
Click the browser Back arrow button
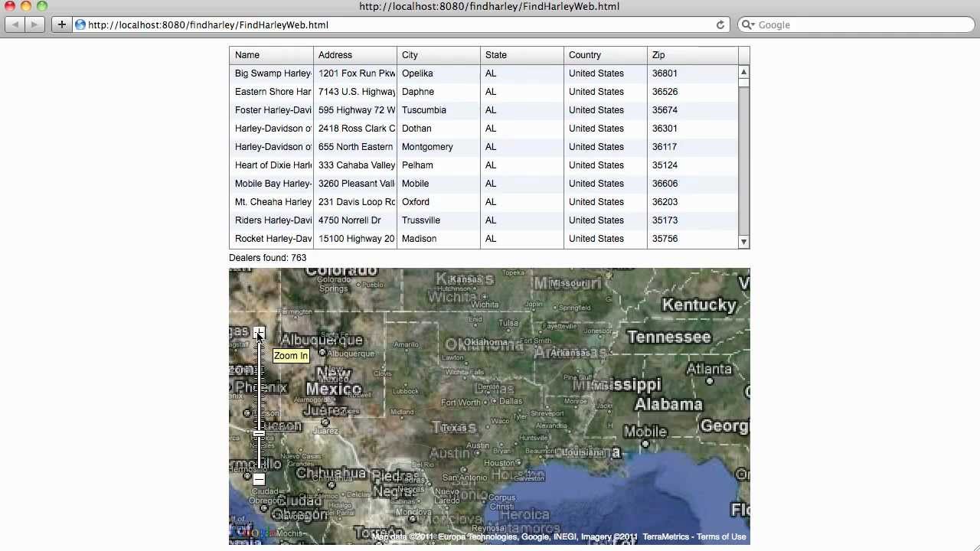pos(15,24)
